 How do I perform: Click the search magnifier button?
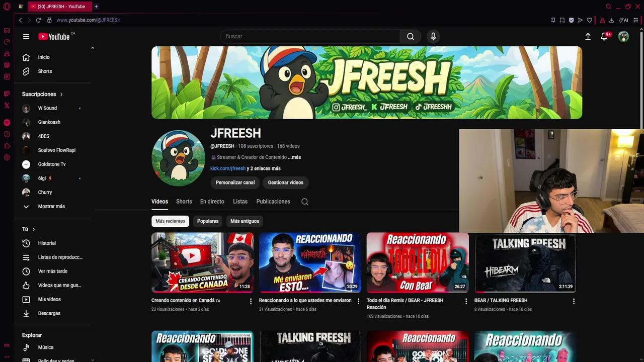point(411,36)
